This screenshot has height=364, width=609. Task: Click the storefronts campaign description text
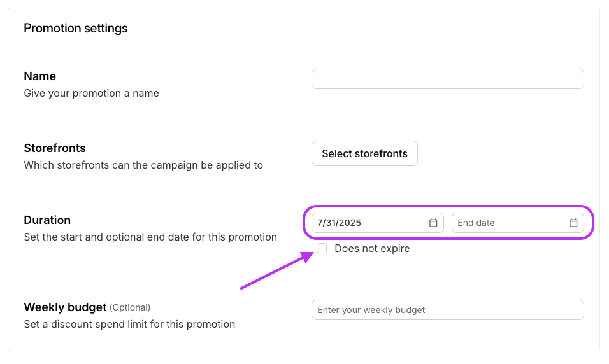tap(143, 165)
